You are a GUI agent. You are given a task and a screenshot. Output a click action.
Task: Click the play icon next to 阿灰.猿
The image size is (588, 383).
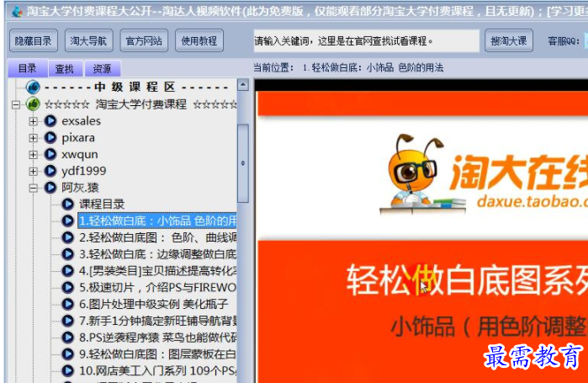[x=50, y=187]
